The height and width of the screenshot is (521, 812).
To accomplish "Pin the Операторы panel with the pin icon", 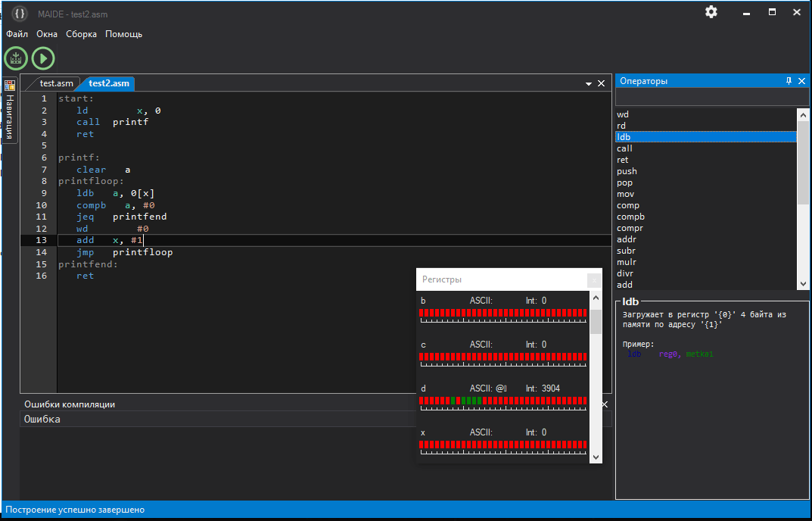I will click(x=788, y=80).
